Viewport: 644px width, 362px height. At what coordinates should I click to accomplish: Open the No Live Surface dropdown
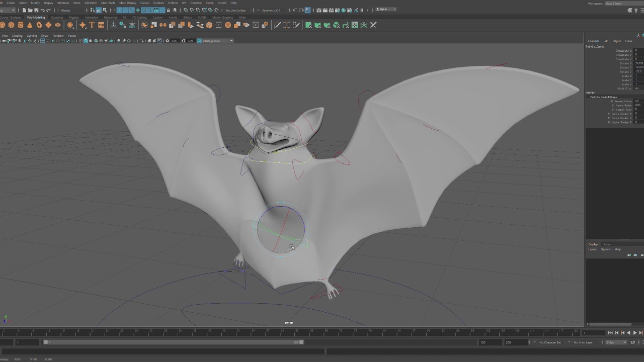(x=237, y=10)
